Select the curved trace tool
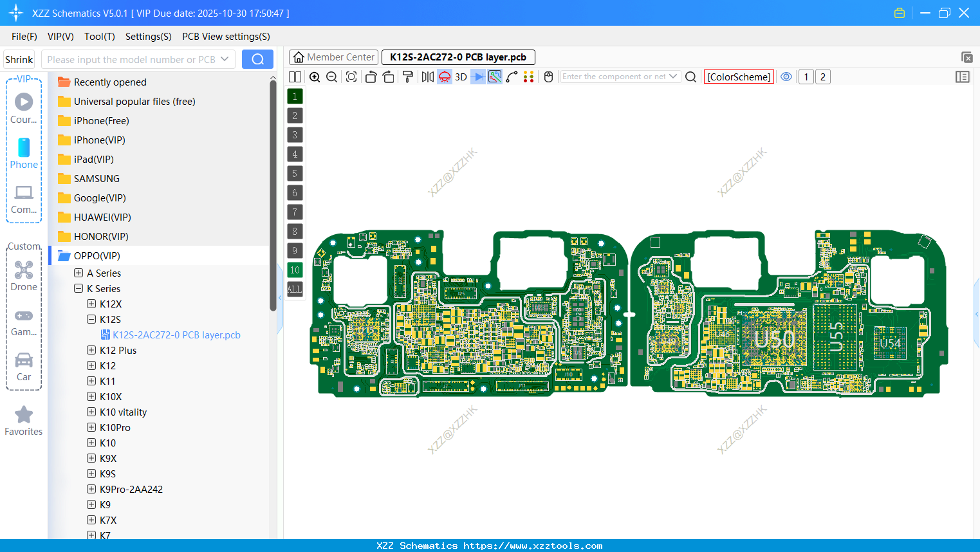This screenshot has height=552, width=980. (x=512, y=77)
